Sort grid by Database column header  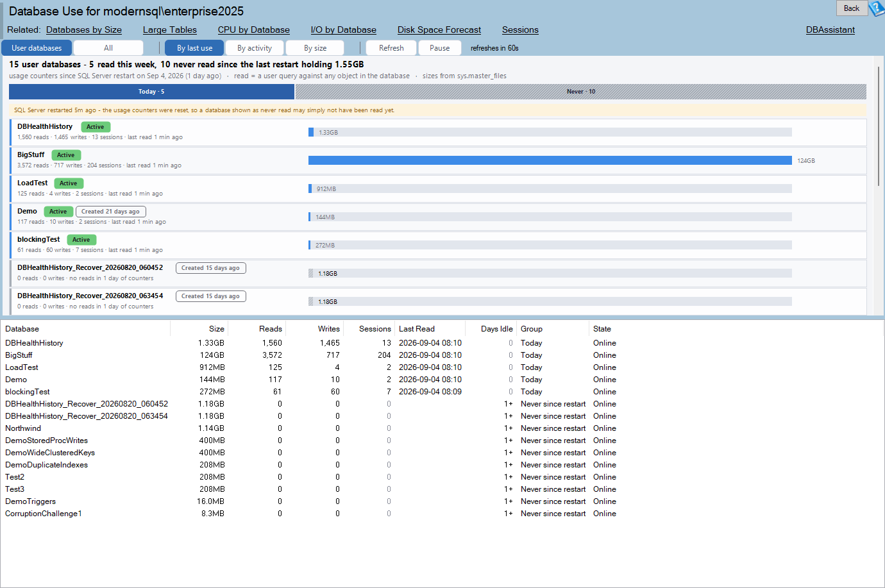85,329
